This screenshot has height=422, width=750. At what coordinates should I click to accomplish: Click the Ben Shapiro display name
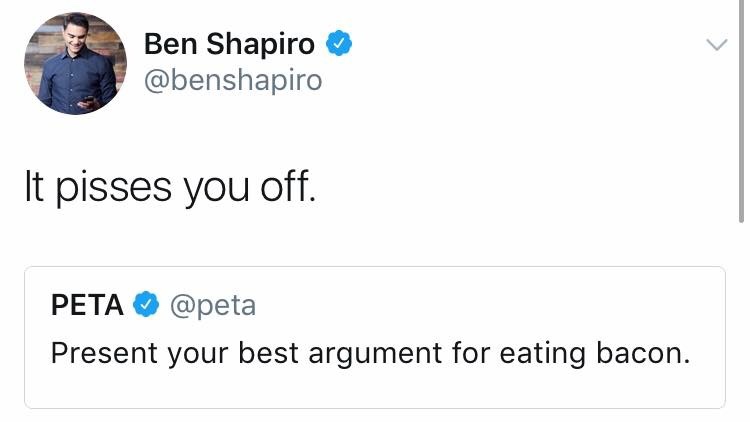tap(229, 44)
